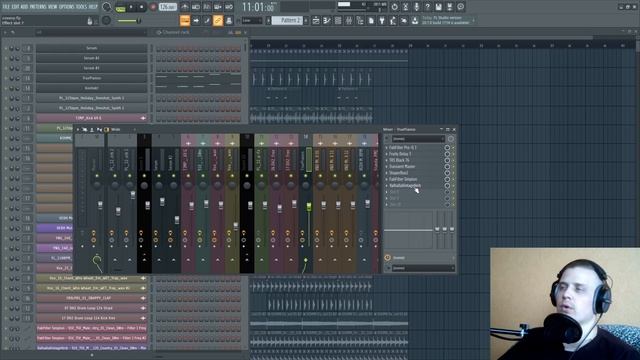Viewport: 640px width, 360px height.
Task: Click the audio editor scissors icon
Action: pyautogui.click(x=405, y=7)
